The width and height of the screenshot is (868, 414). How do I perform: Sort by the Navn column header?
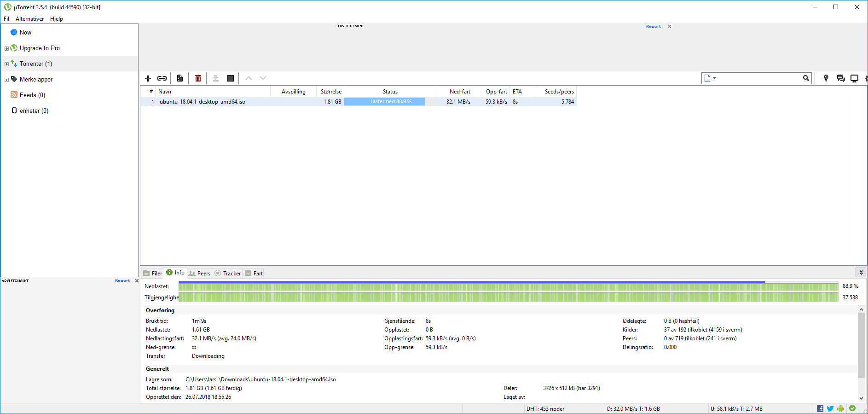coord(213,91)
